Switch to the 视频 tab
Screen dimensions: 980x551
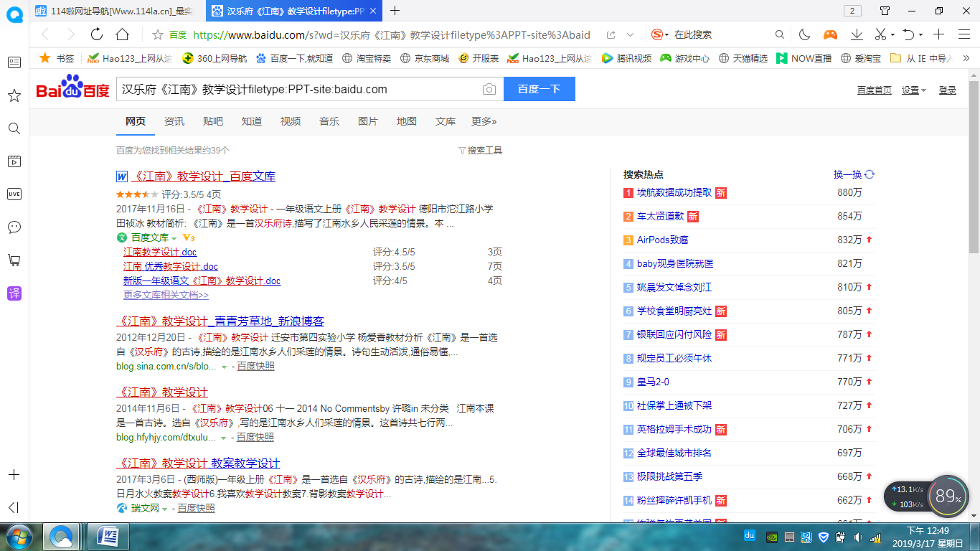point(291,121)
